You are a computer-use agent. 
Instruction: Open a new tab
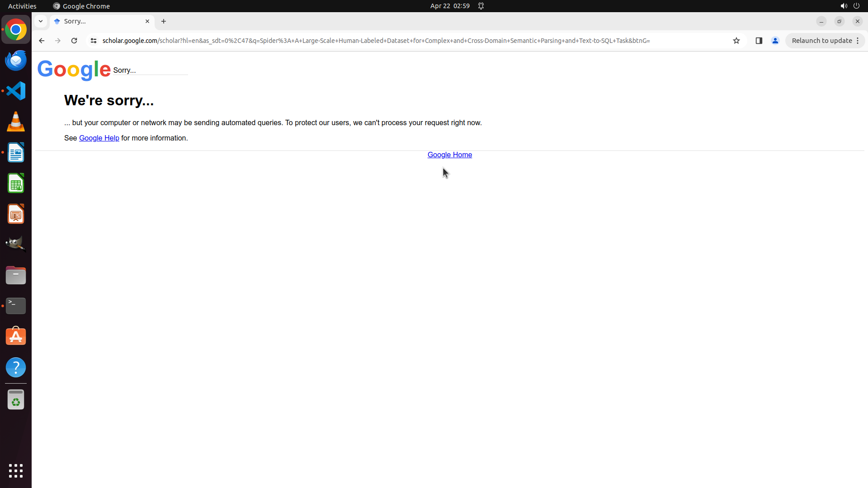(x=164, y=21)
